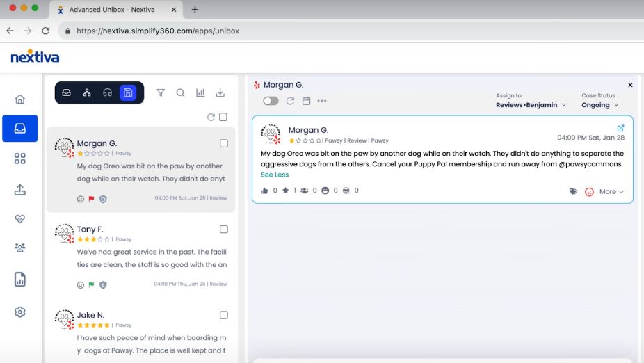The height and width of the screenshot is (363, 644).
Task: Click Morgan G. avatar on review card
Action: click(271, 134)
